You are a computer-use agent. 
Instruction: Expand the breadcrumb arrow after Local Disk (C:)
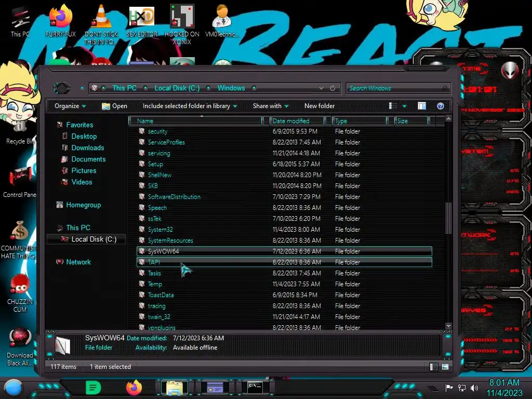point(208,88)
